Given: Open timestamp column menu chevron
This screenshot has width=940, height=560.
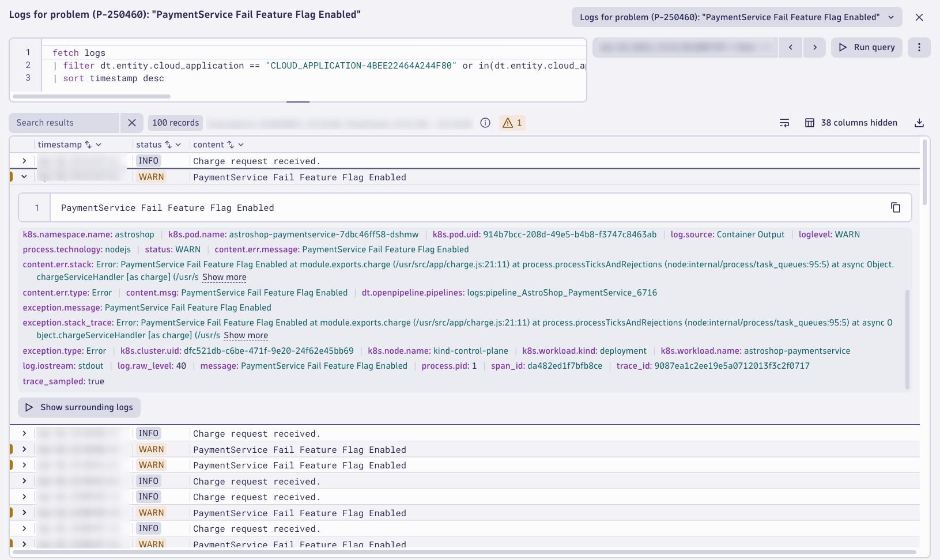Looking at the screenshot, I should pyautogui.click(x=99, y=145).
